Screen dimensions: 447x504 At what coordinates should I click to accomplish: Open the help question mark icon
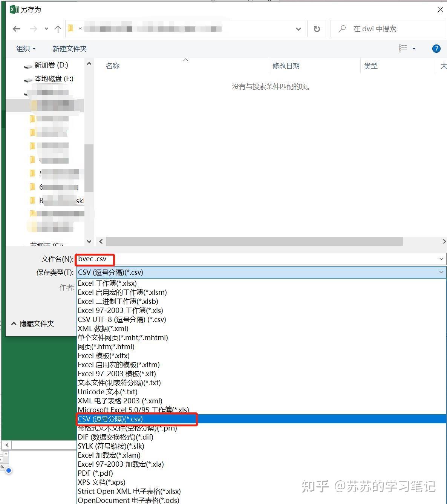(436, 48)
